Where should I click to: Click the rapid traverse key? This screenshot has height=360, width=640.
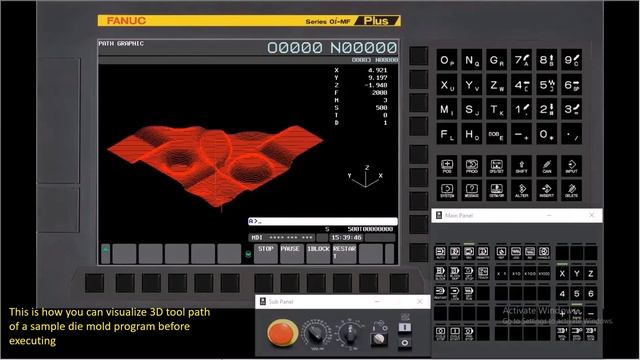(577, 313)
